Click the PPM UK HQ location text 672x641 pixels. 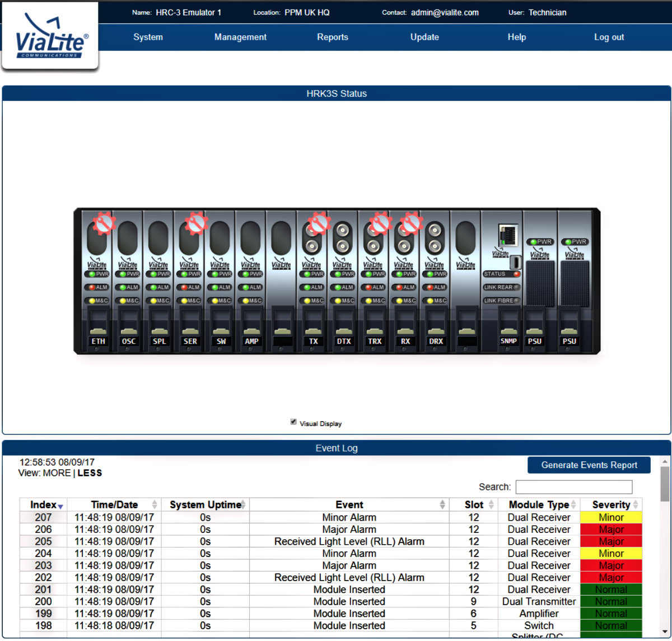[307, 12]
